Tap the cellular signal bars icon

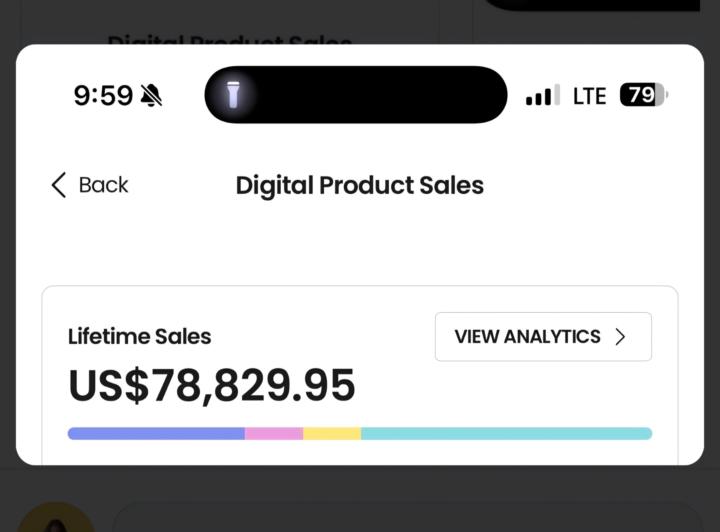tap(542, 96)
